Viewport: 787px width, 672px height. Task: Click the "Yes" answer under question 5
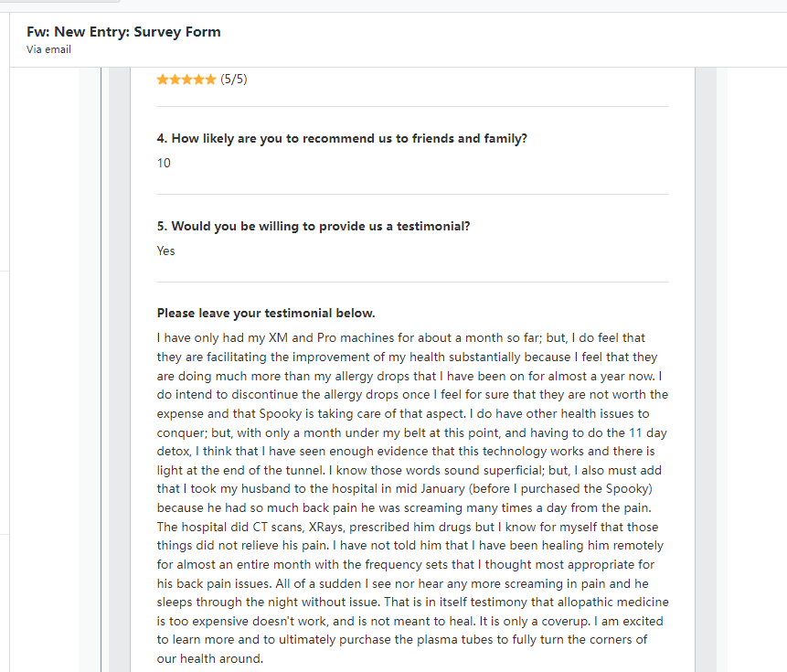165,251
